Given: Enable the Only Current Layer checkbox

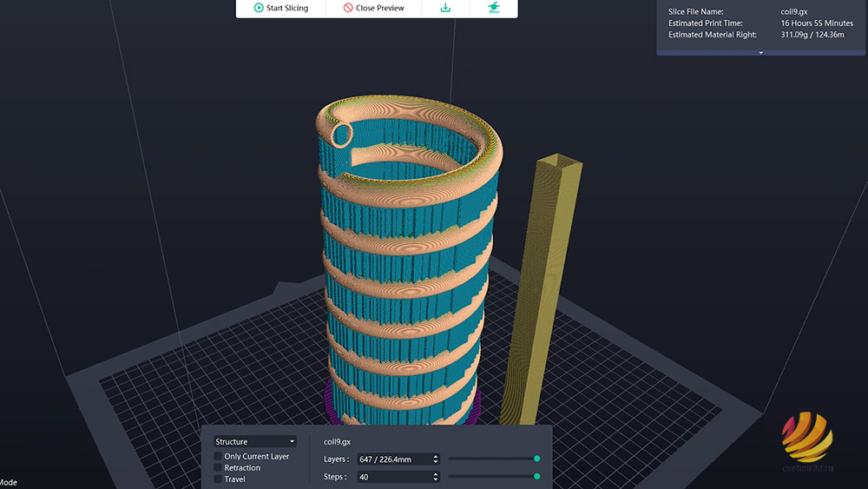Looking at the screenshot, I should tap(218, 456).
